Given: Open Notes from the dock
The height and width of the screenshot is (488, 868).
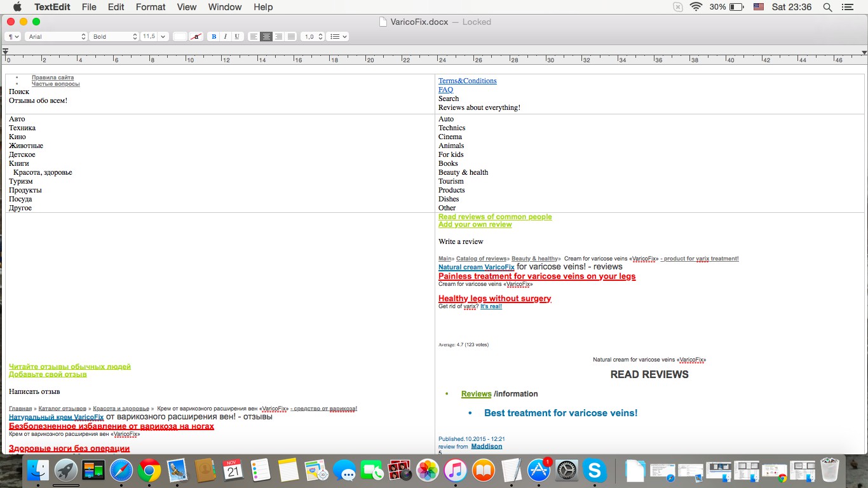Looking at the screenshot, I should (x=288, y=471).
